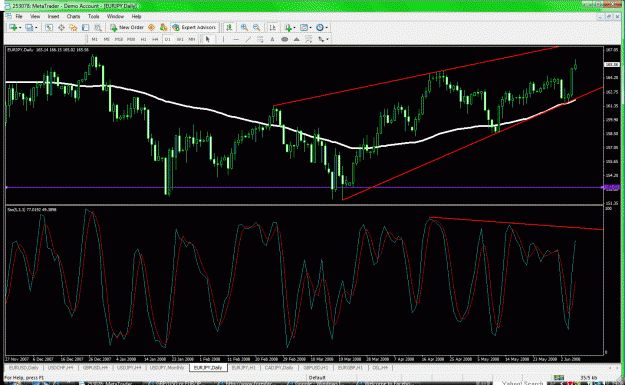Toggle the Expert Advisors button
The image size is (625, 385).
click(x=194, y=28)
